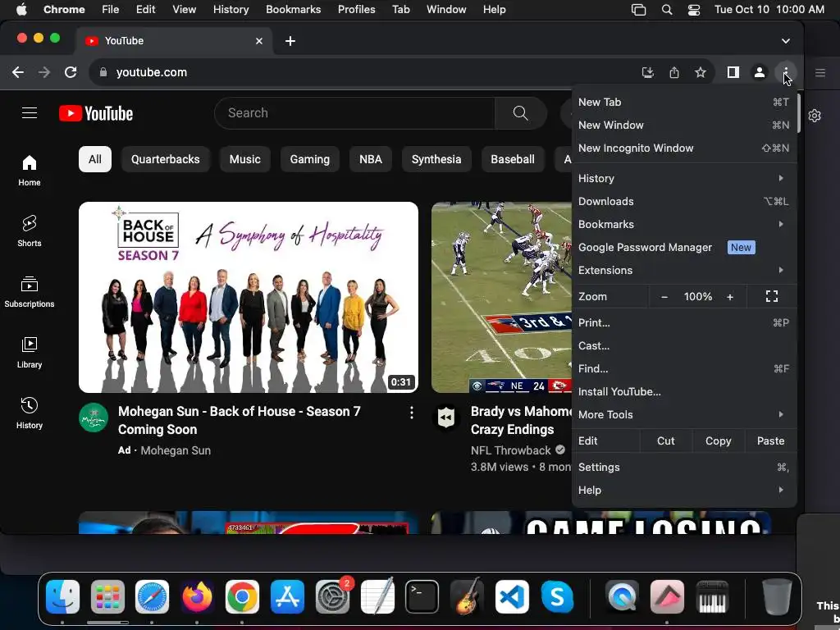Choose Install YouTube menu item
The image size is (840, 630).
coord(684,391)
